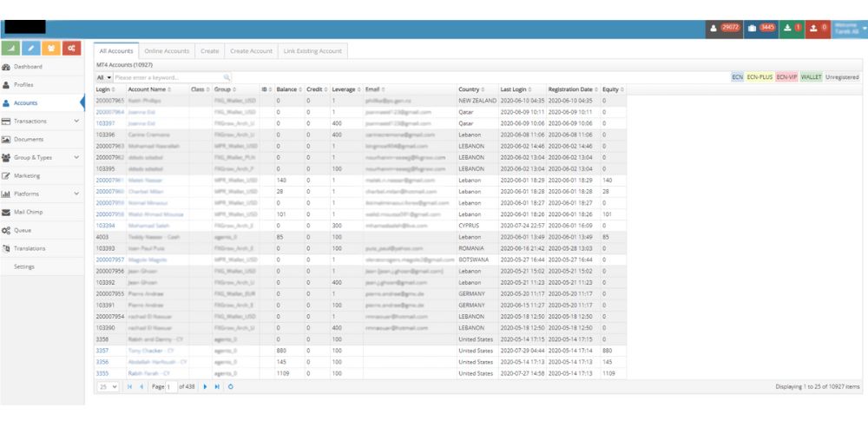This screenshot has height=434, width=868.
Task: Click the search magnifier icon
Action: pyautogui.click(x=227, y=77)
